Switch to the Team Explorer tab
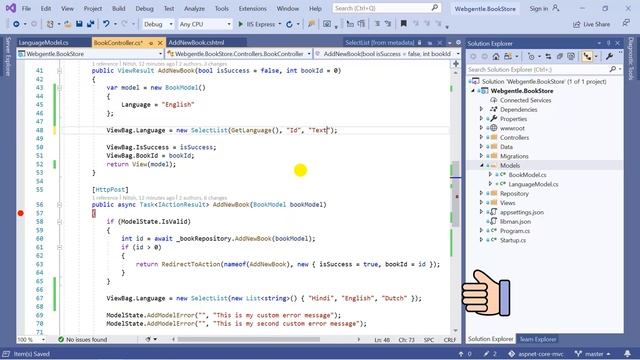640x360 pixels. click(538, 339)
